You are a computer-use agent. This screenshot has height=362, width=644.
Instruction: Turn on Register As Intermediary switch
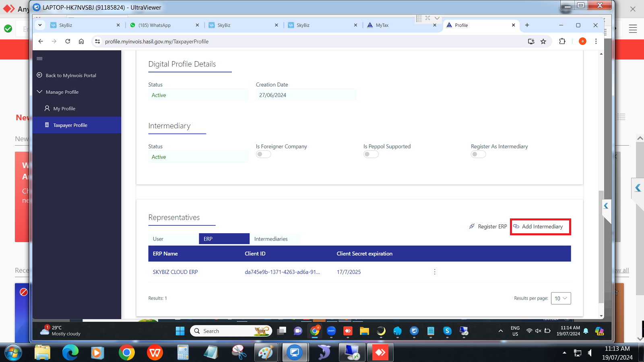click(x=478, y=154)
